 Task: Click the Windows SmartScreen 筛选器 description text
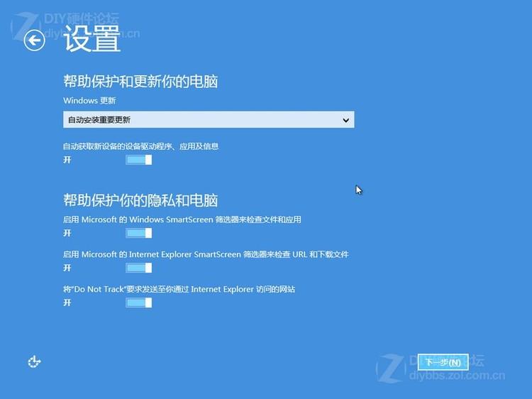tap(182, 219)
